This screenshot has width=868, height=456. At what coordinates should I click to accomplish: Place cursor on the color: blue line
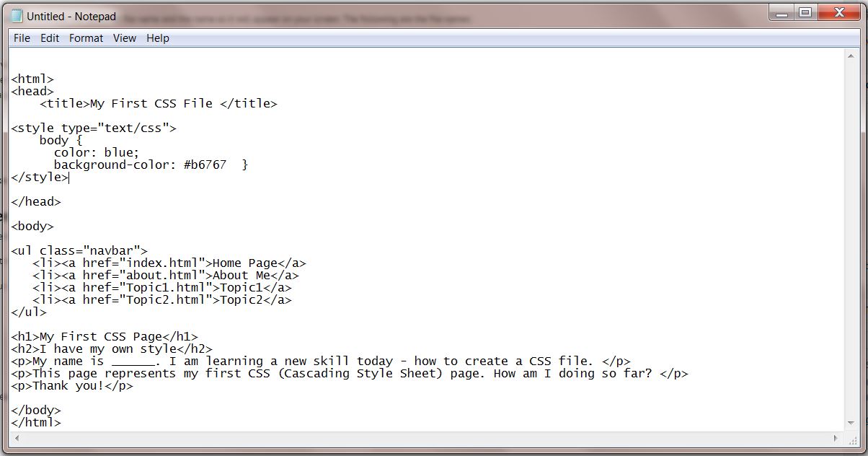point(97,153)
